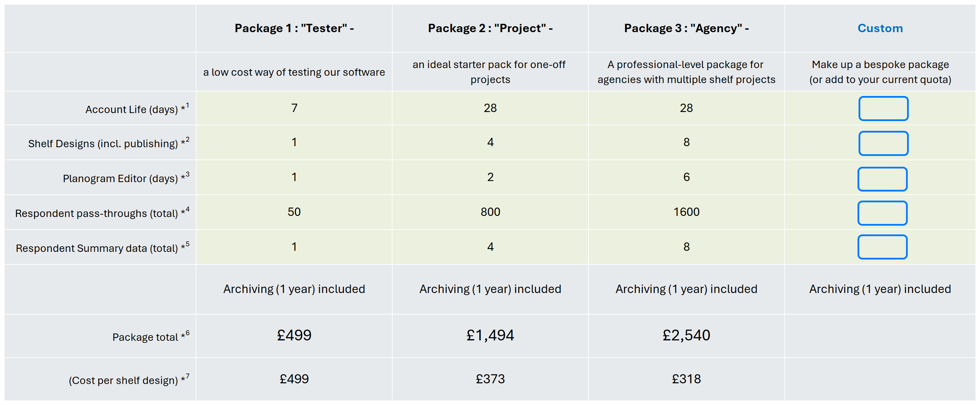Click the 1600 pass-throughs Agency cell
The image size is (980, 405).
[686, 212]
